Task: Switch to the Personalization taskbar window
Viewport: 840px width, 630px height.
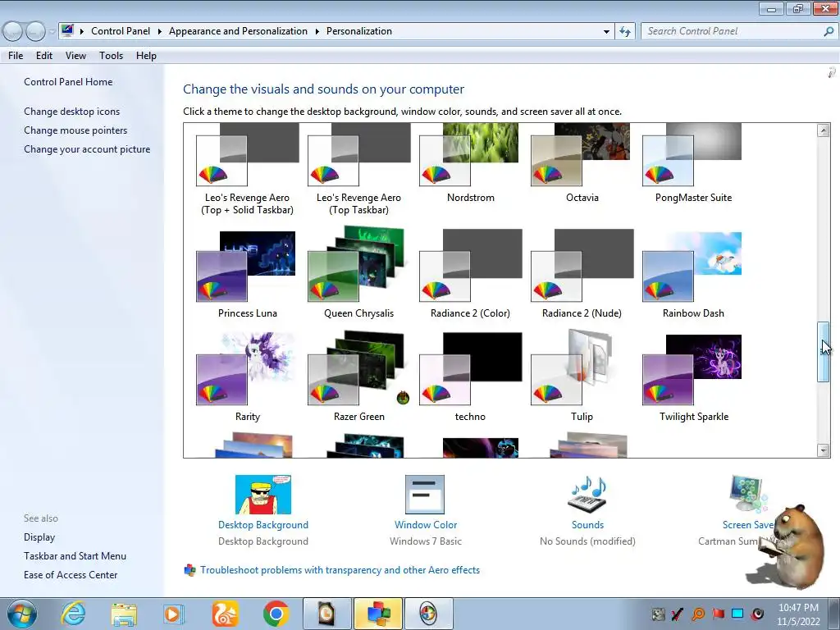Action: [x=377, y=614]
